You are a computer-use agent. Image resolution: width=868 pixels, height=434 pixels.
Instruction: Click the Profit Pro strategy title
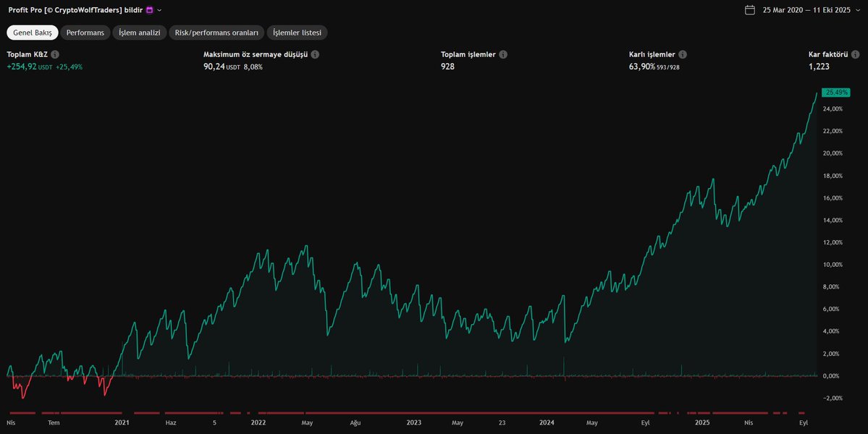click(75, 10)
